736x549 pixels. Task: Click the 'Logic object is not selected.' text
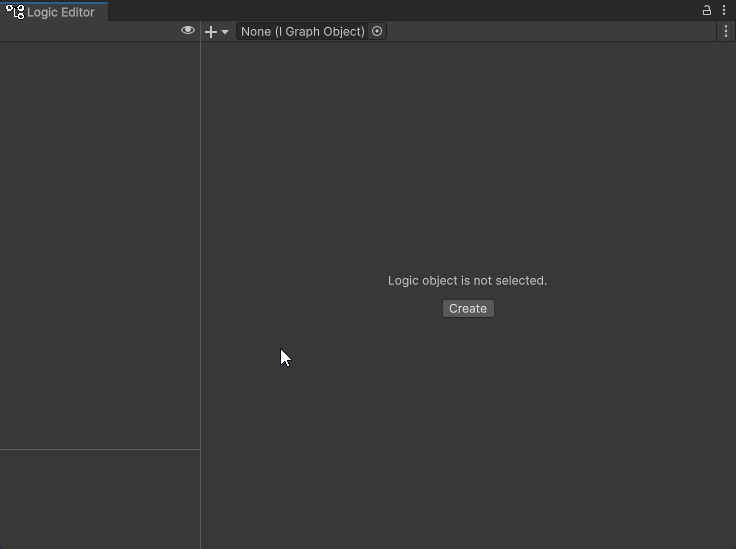coord(468,281)
